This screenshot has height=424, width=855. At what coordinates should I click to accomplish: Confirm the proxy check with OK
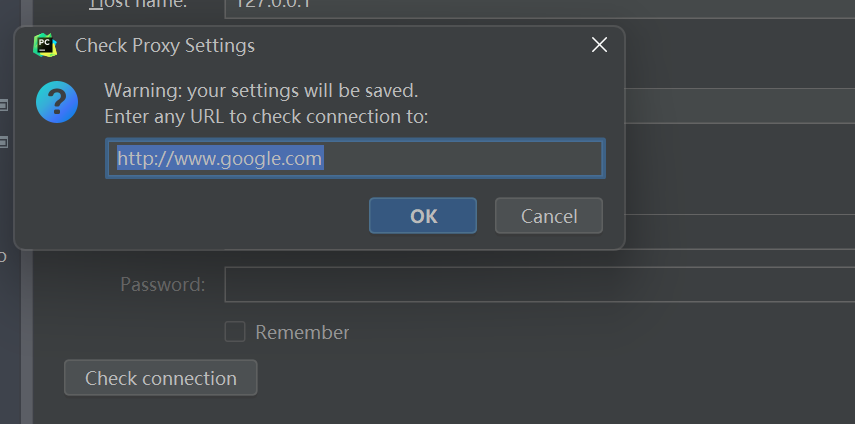[423, 216]
